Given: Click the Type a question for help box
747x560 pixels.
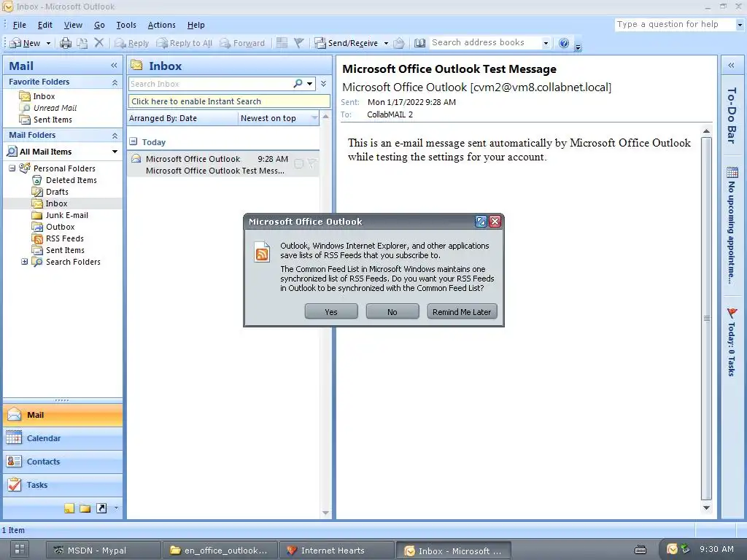Looking at the screenshot, I should (675, 24).
